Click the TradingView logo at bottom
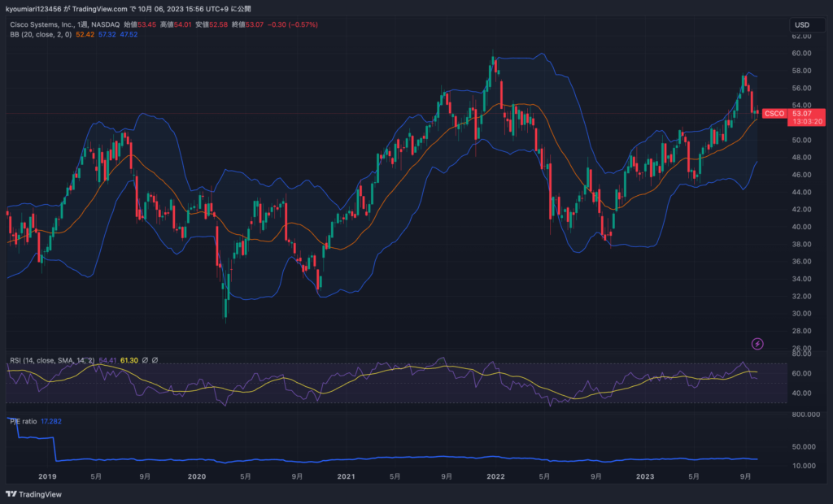The width and height of the screenshot is (833, 504). (33, 494)
